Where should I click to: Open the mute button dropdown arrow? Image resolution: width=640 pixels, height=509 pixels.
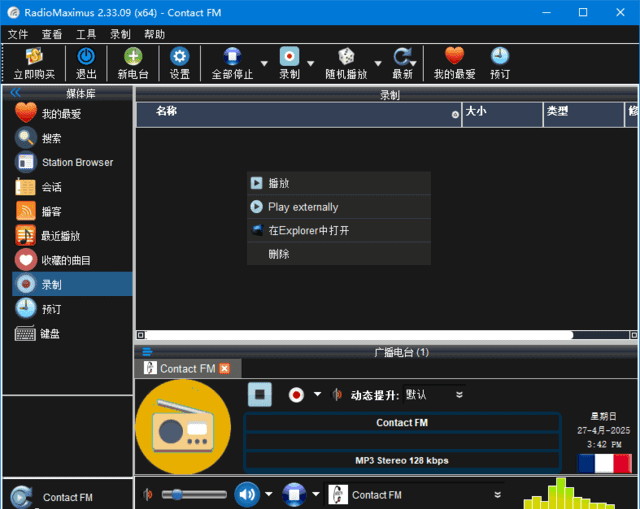[269, 494]
